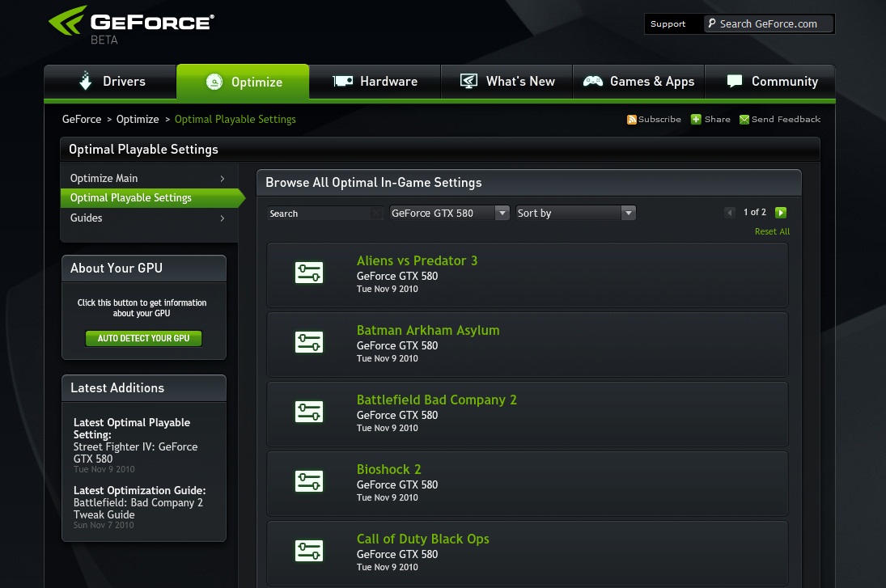Screen dimensions: 886x588
Task: Open Aliens vs Predator 3 settings
Action: coord(417,261)
